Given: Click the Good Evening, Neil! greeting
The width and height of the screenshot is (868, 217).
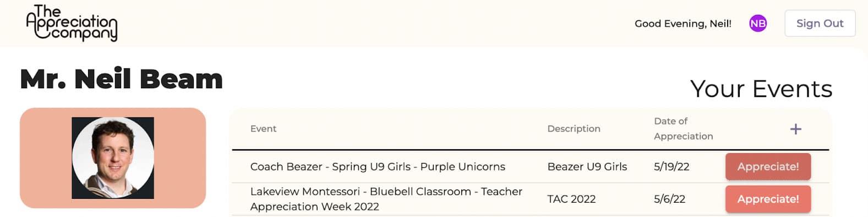Looking at the screenshot, I should 683,23.
